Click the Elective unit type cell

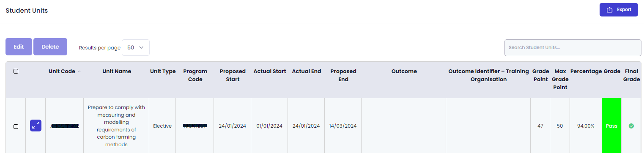tap(162, 126)
